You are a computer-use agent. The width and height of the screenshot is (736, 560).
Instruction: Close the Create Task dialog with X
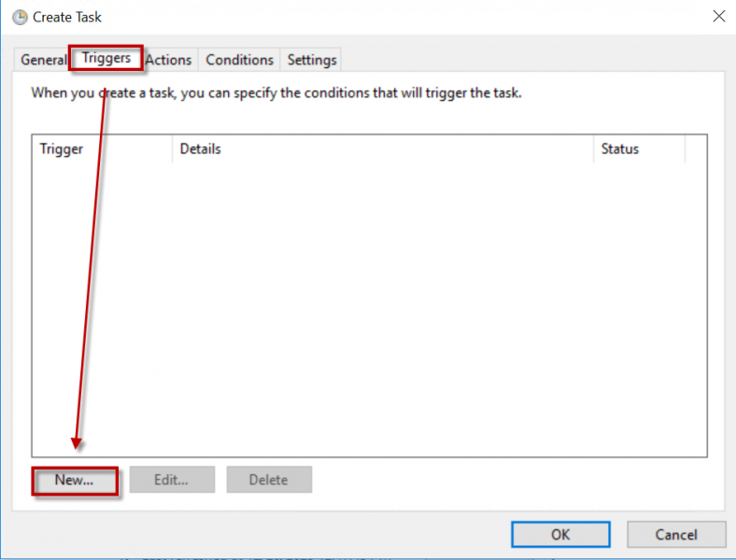pos(718,16)
